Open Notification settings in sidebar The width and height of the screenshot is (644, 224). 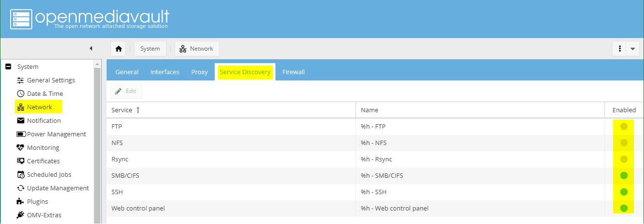pyautogui.click(x=44, y=121)
